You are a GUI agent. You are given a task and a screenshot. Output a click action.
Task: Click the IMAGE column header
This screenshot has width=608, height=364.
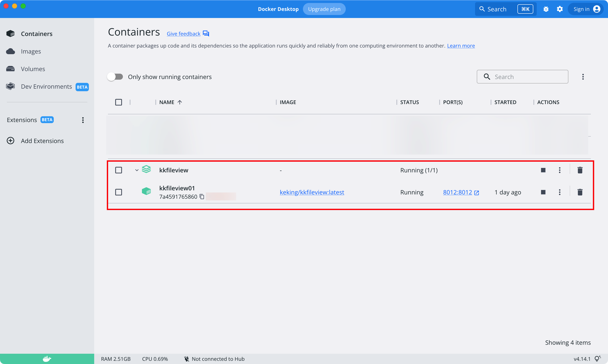tap(288, 102)
